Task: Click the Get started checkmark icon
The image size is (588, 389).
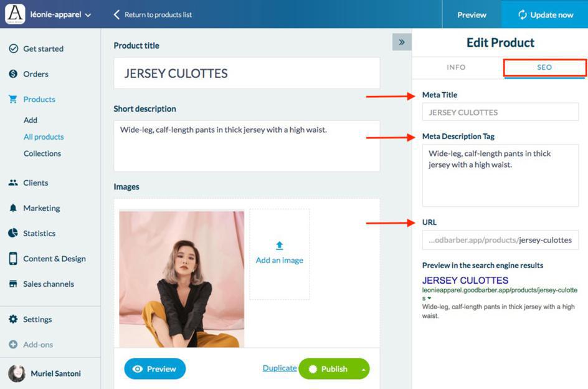Action: tap(13, 49)
